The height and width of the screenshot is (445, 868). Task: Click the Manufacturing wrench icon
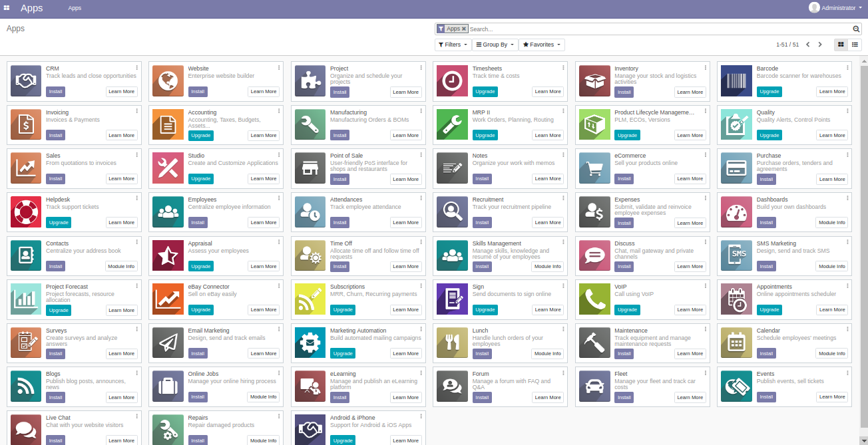(310, 124)
